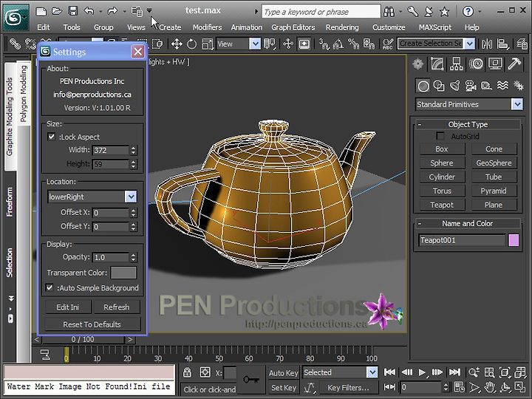Click the Opacity spinner arrows
The width and height of the screenshot is (532, 399).
(x=133, y=257)
